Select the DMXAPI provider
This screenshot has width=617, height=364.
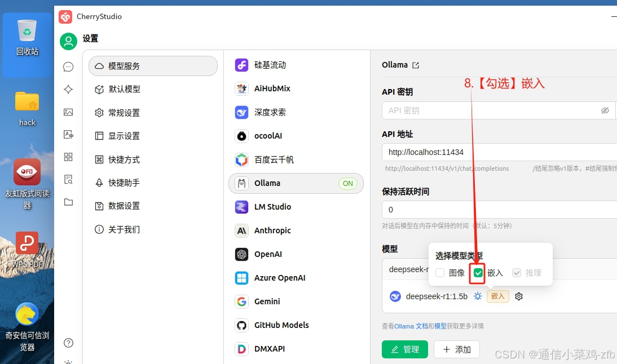(x=296, y=349)
